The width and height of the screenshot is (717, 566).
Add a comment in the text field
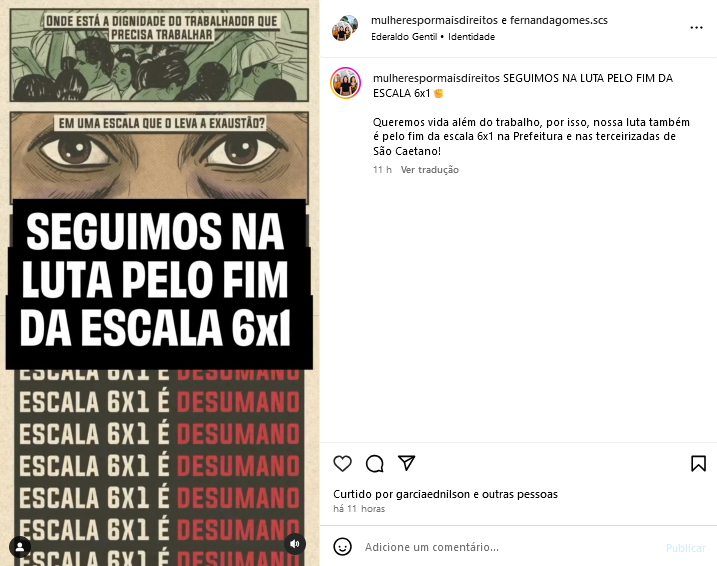click(x=508, y=547)
